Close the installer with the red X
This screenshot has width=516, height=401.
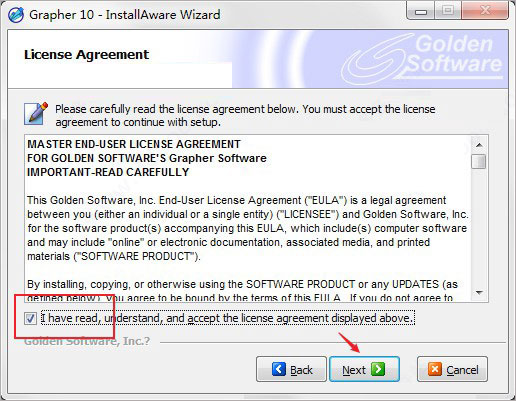tap(485, 11)
